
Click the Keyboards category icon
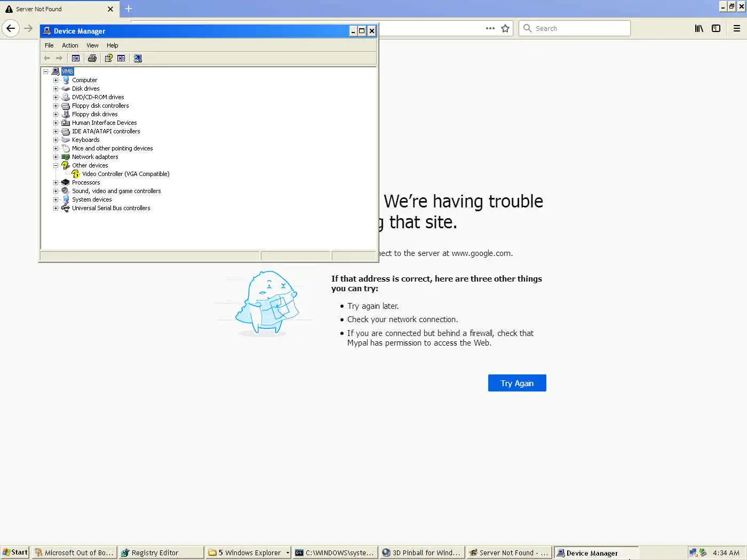[x=66, y=140]
